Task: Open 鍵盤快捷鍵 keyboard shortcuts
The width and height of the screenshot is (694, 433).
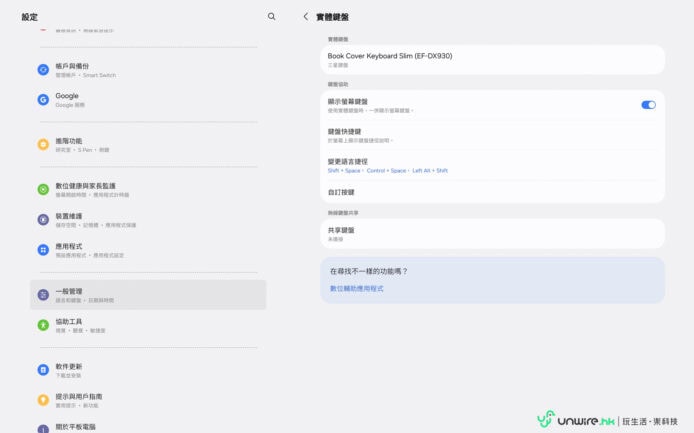Action: tap(492, 135)
